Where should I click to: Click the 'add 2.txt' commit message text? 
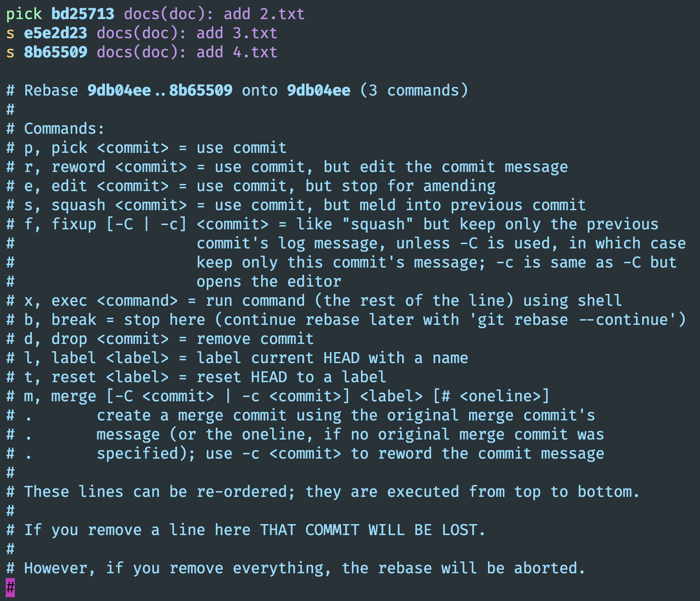(x=264, y=14)
